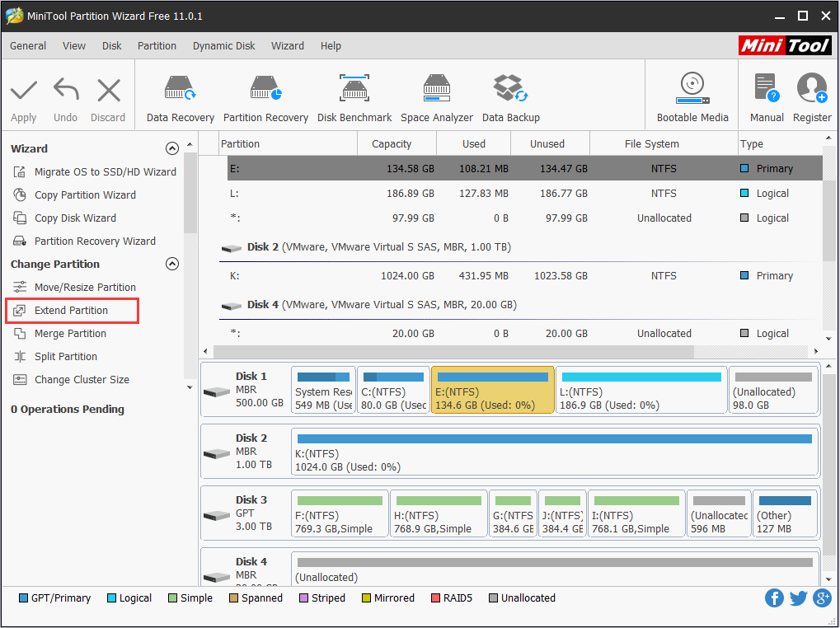Viewport: 840px width, 628px height.
Task: Open the Google Plus share icon
Action: [822, 598]
